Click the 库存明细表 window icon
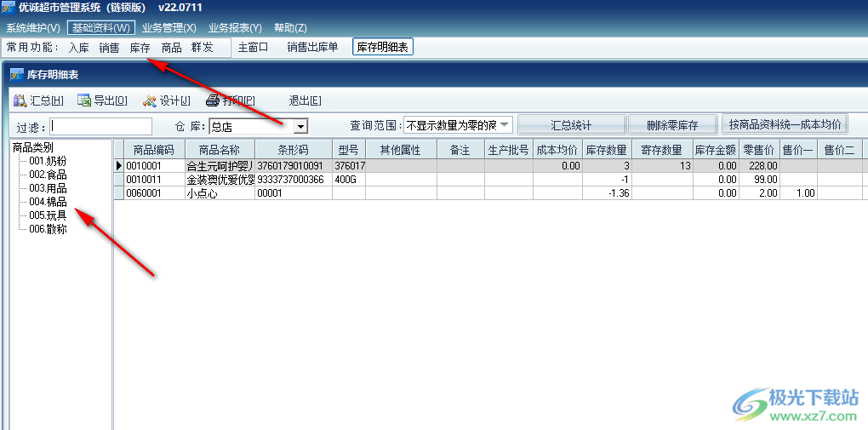868x430 pixels. click(17, 75)
